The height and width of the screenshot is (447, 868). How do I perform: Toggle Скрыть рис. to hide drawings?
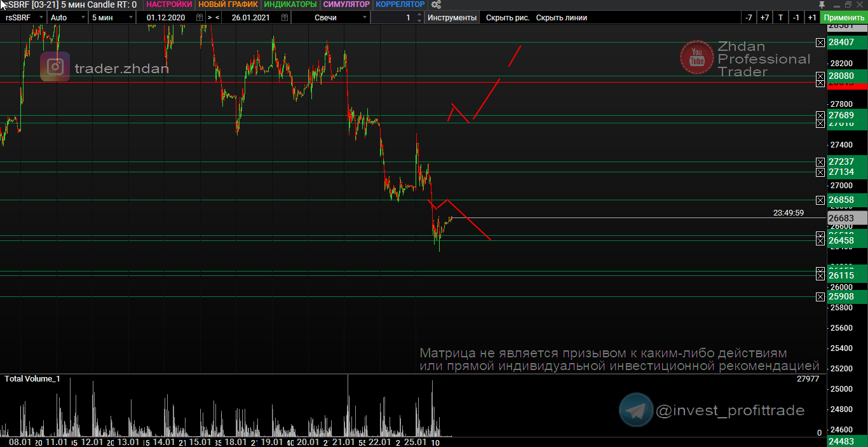(x=508, y=18)
